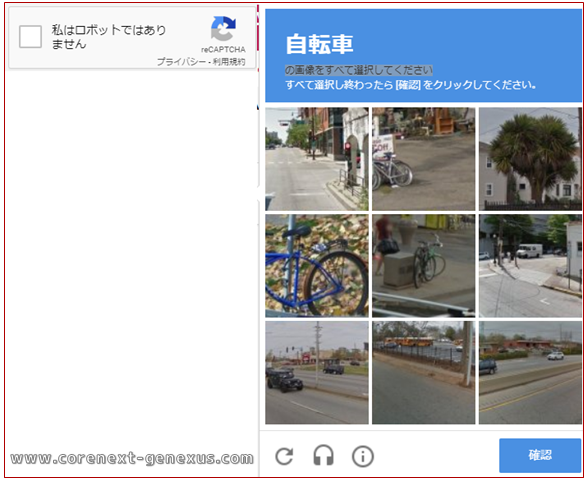Switch to the audio challenge headphones icon
The image size is (588, 483).
click(323, 455)
